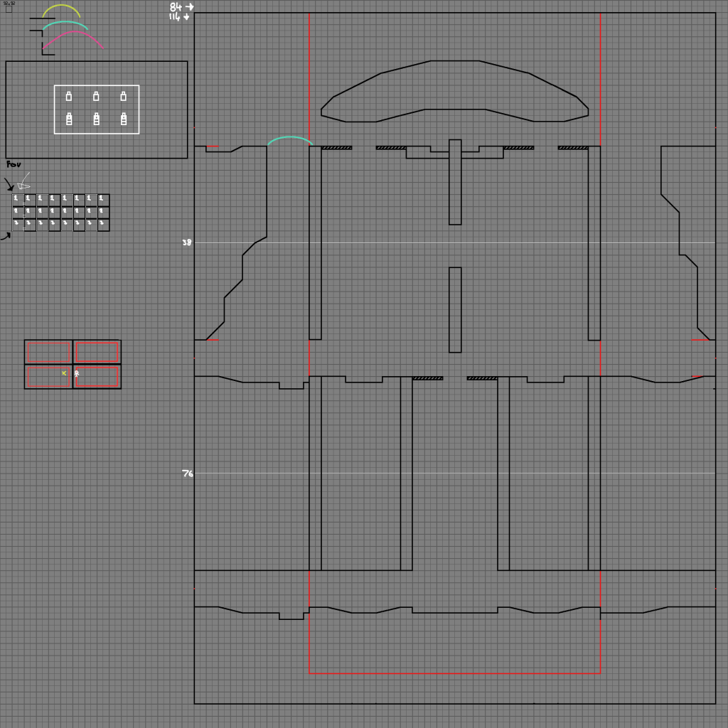728x728 pixels.
Task: Select the top-left small bottle icon
Action: (x=69, y=96)
